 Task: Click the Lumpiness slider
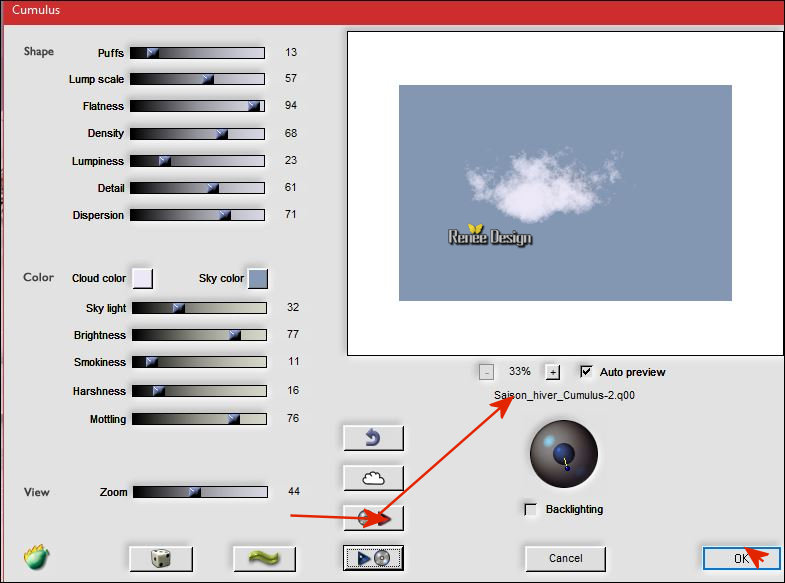point(197,161)
